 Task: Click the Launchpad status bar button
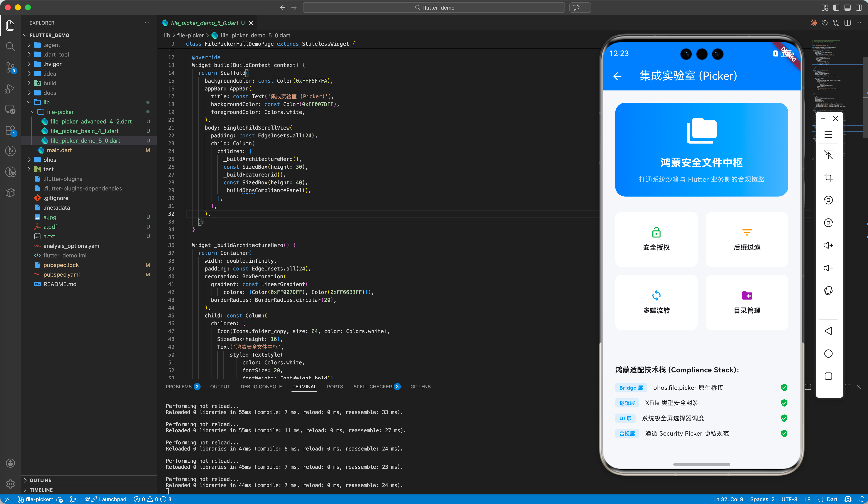(x=112, y=499)
